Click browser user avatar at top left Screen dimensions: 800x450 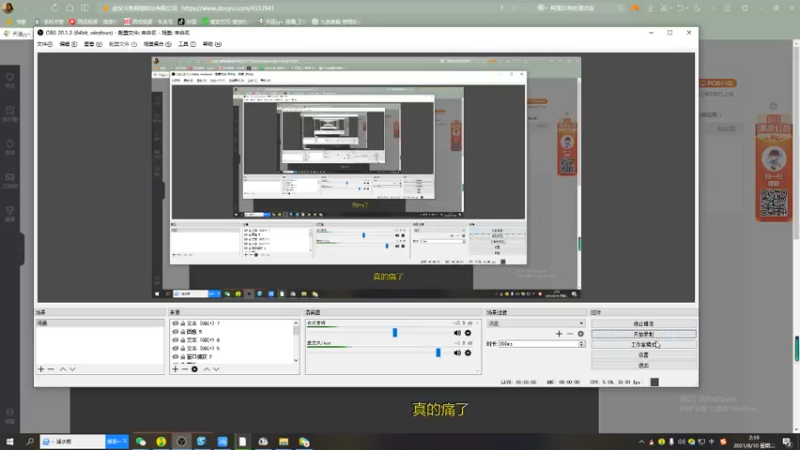[x=8, y=8]
